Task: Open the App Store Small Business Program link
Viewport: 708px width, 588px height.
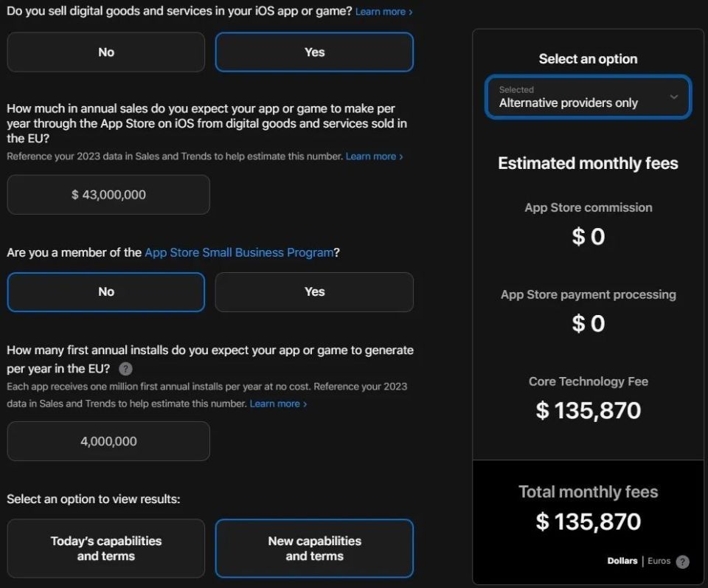Action: coord(239,252)
